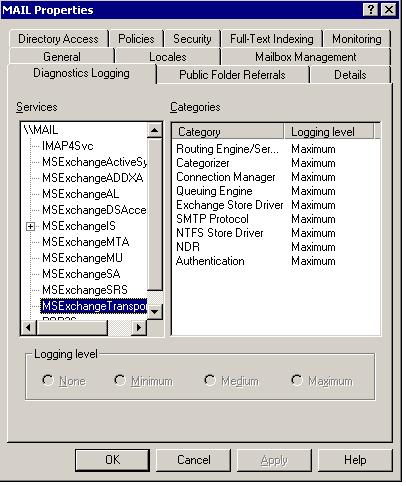Select NTFS Store Driver category
Screen dimensions: 406x486
click(256, 233)
